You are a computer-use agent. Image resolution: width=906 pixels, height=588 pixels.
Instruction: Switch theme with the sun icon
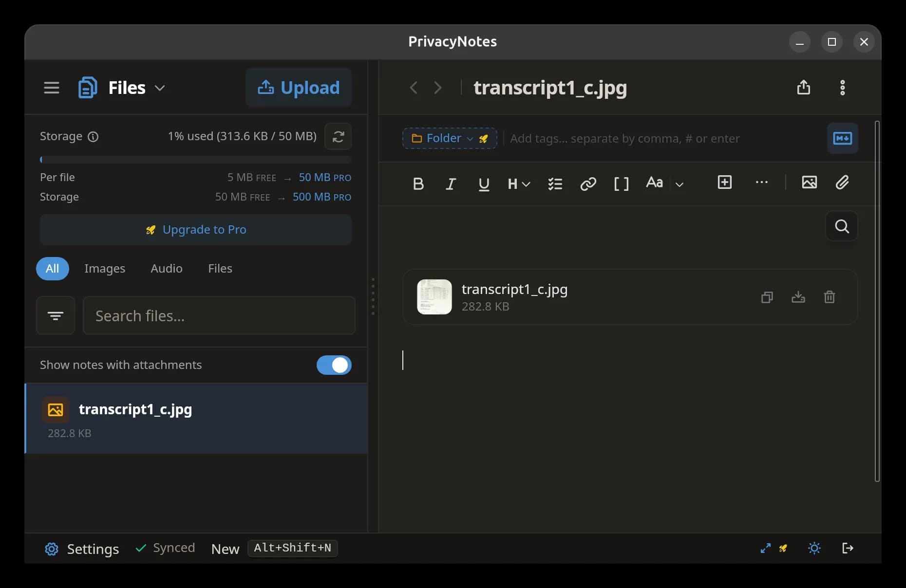[814, 548]
